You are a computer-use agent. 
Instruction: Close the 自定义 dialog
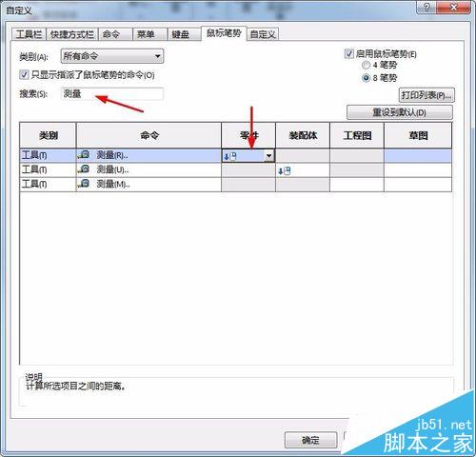(454, 7)
